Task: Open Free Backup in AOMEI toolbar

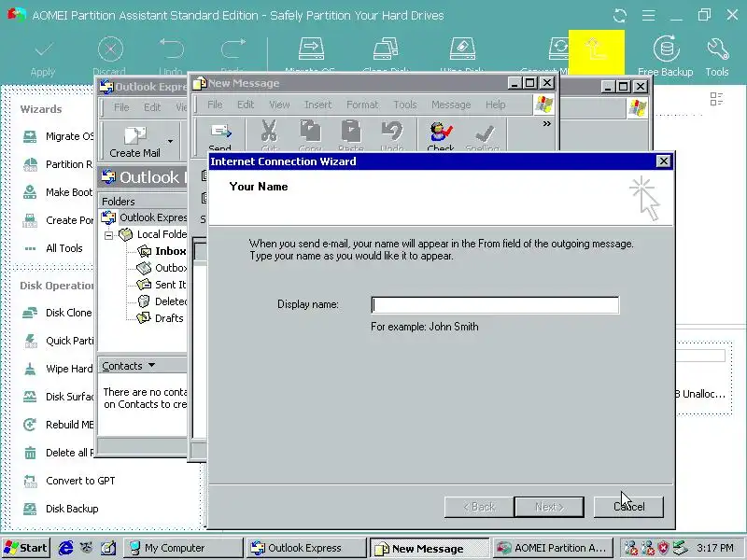Action: [666, 49]
